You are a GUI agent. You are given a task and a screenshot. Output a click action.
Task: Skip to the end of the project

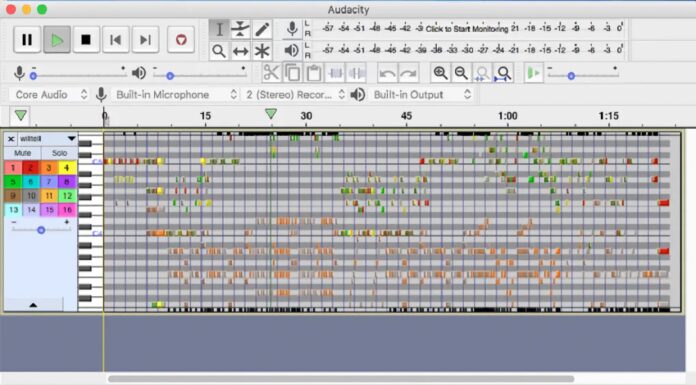click(145, 40)
